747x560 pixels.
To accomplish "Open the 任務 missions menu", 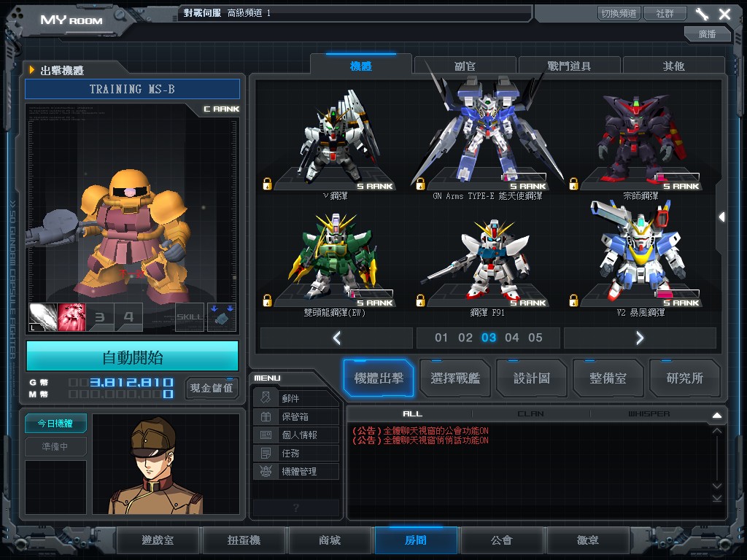I will (x=296, y=453).
